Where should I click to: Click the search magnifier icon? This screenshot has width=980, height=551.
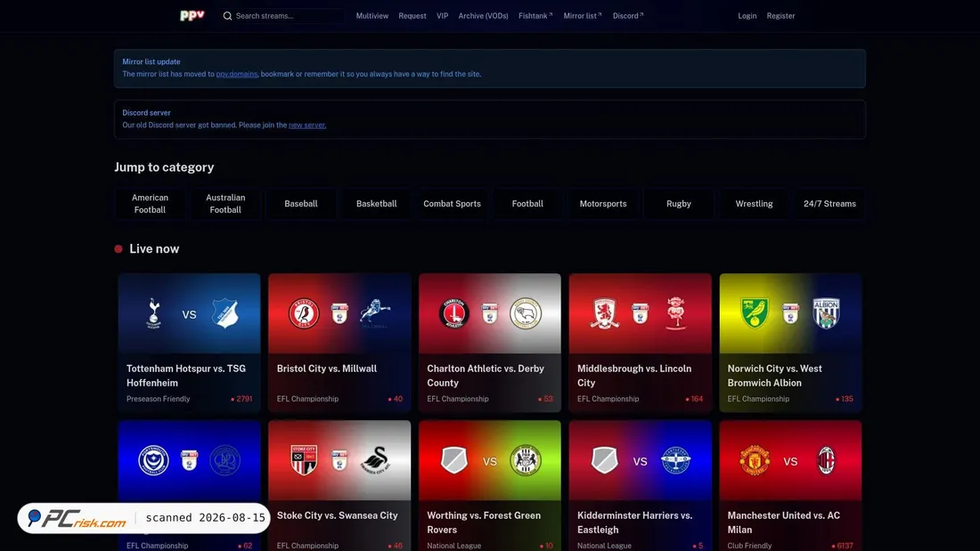click(227, 16)
